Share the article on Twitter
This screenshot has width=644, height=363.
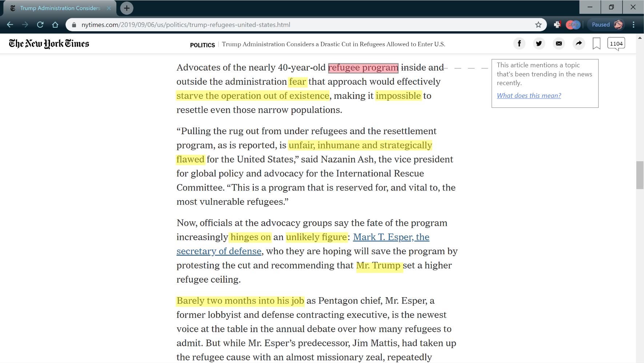(539, 44)
